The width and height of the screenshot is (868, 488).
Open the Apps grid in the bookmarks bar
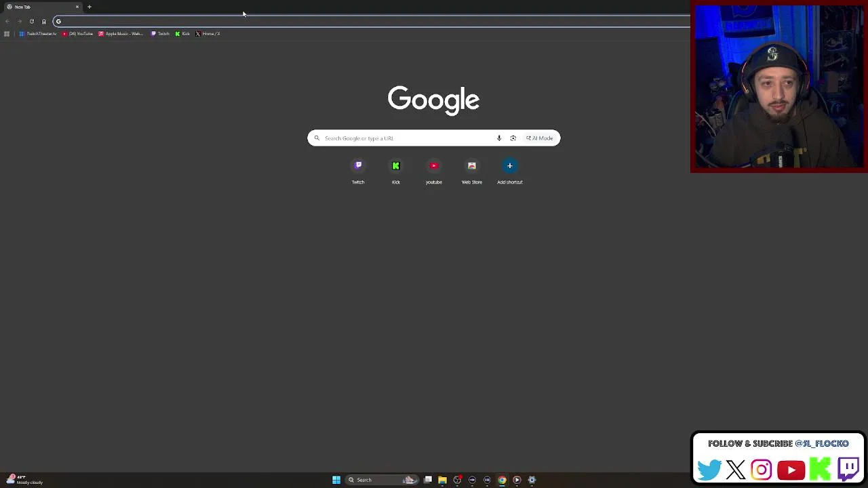[7, 34]
